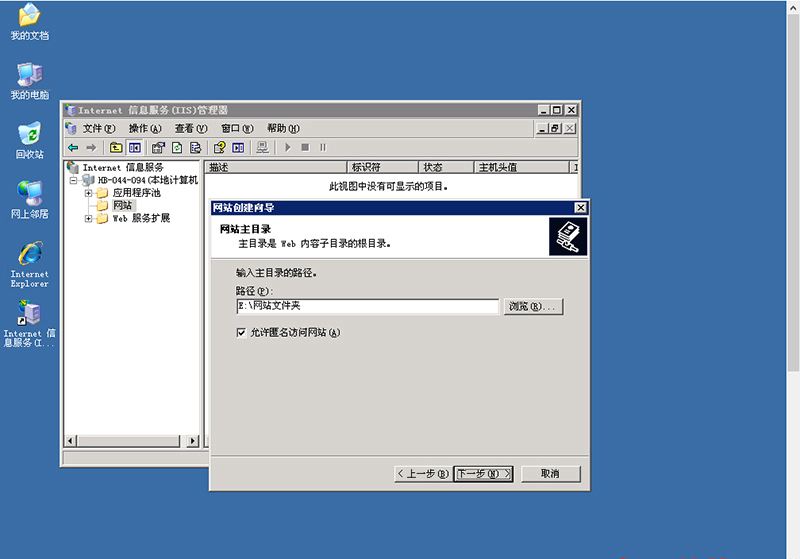Viewport: 800px width, 559px height.
Task: Close the 网站创建向导 wizard dialog
Action: point(581,208)
